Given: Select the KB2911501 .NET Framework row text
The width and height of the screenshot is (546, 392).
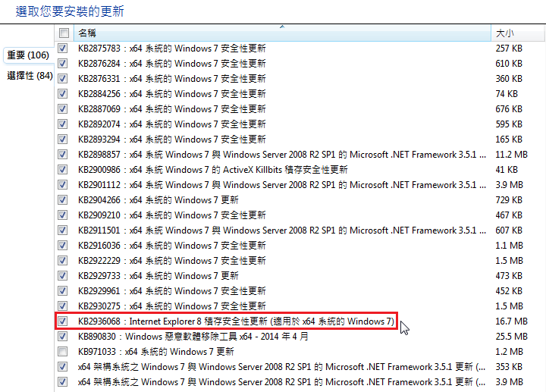Looking at the screenshot, I should point(282,230).
